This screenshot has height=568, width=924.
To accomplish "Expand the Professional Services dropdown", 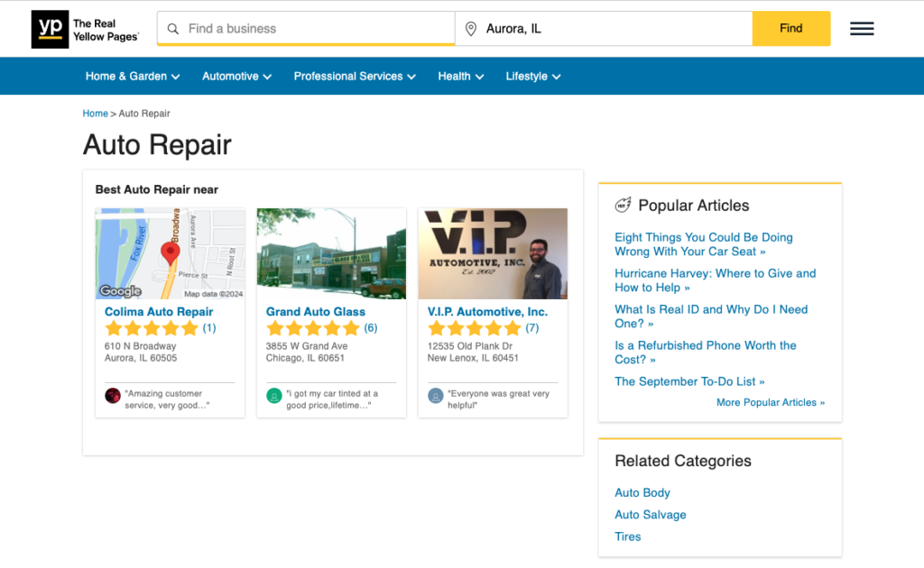I will [x=355, y=77].
